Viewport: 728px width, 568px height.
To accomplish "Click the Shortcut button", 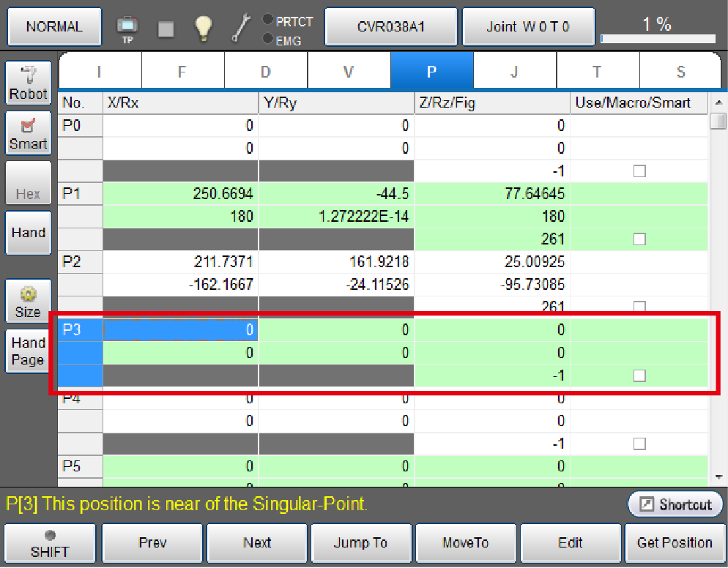I will 675,504.
